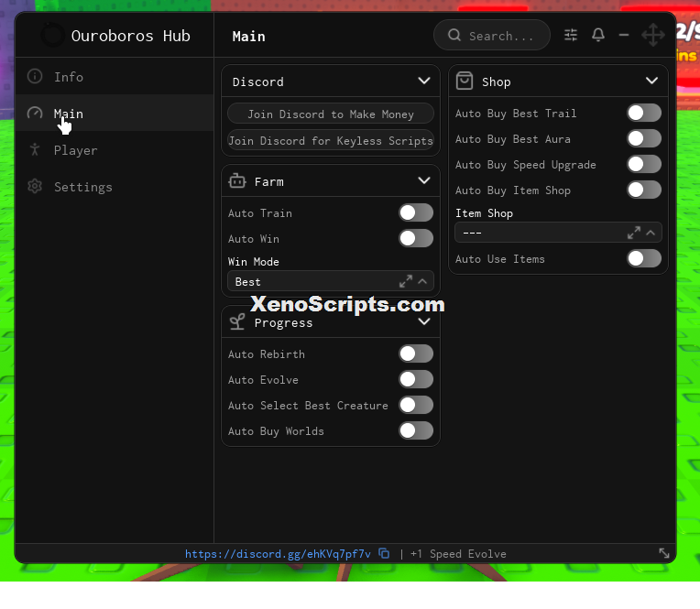
Task: Click the Win Mode dropdown caret
Action: [422, 281]
